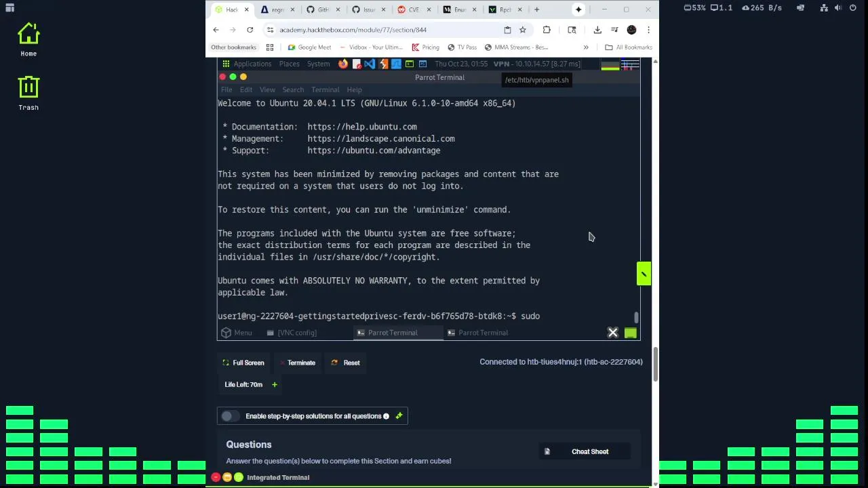The width and height of the screenshot is (868, 488).
Task: Open the TV Pass bookmark
Action: tap(462, 47)
